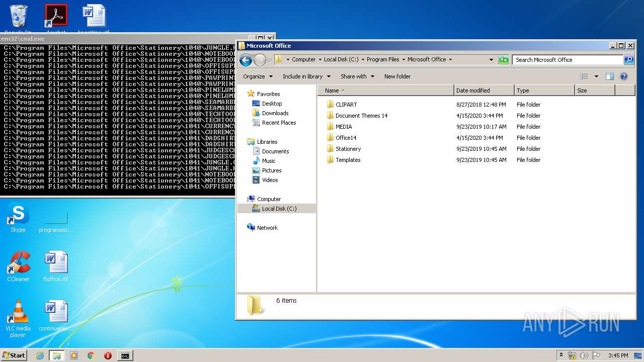
Task: Click the Windows Explorer taskbar icon
Action: coord(57,355)
